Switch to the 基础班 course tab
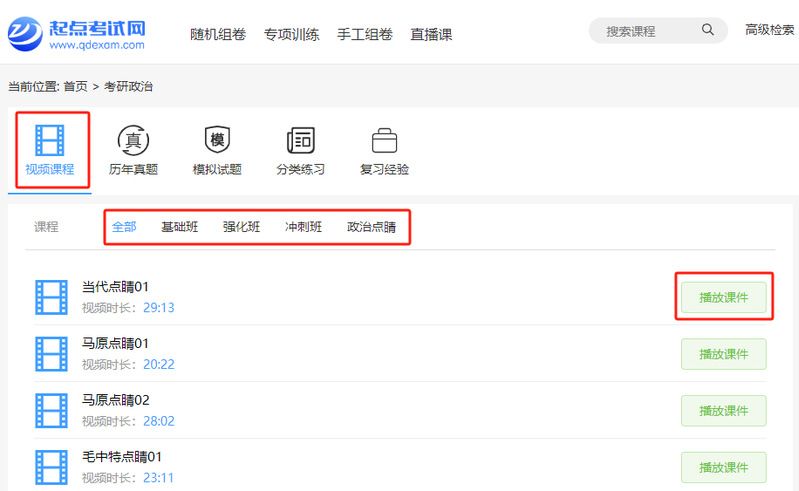This screenshot has width=799, height=491. [x=179, y=227]
